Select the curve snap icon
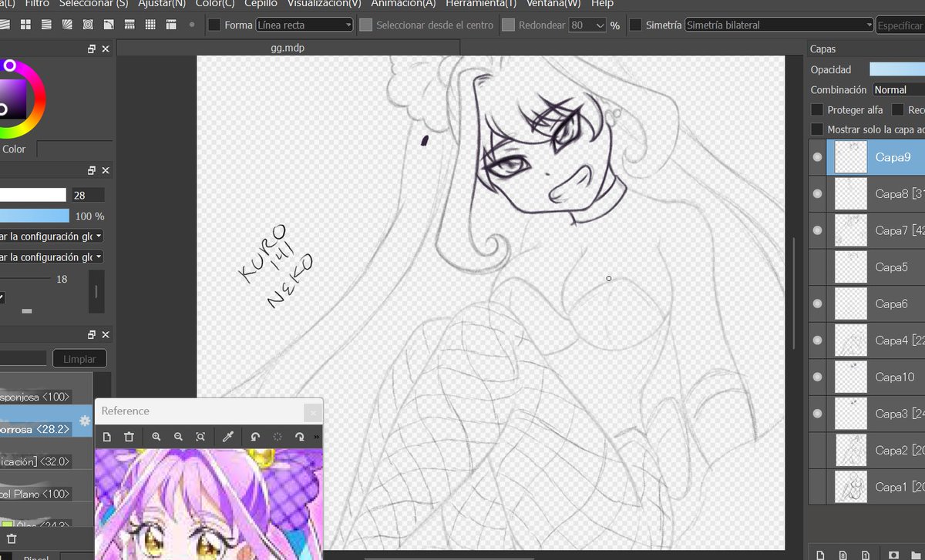This screenshot has width=925, height=560. 109,25
